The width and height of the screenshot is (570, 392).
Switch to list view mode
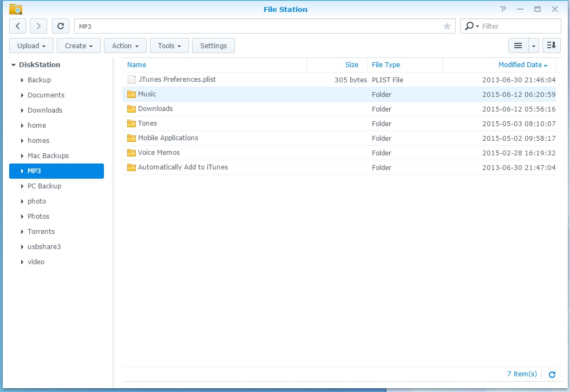(x=518, y=46)
